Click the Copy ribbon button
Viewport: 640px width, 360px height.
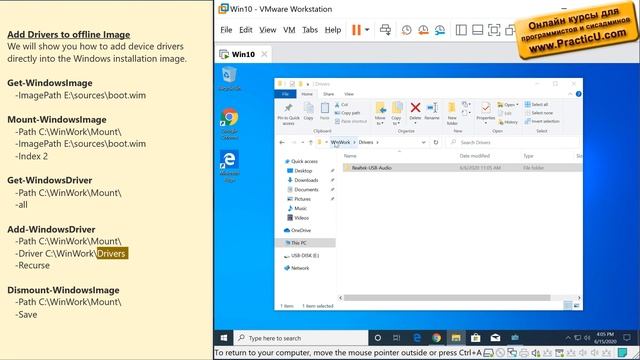click(x=309, y=111)
